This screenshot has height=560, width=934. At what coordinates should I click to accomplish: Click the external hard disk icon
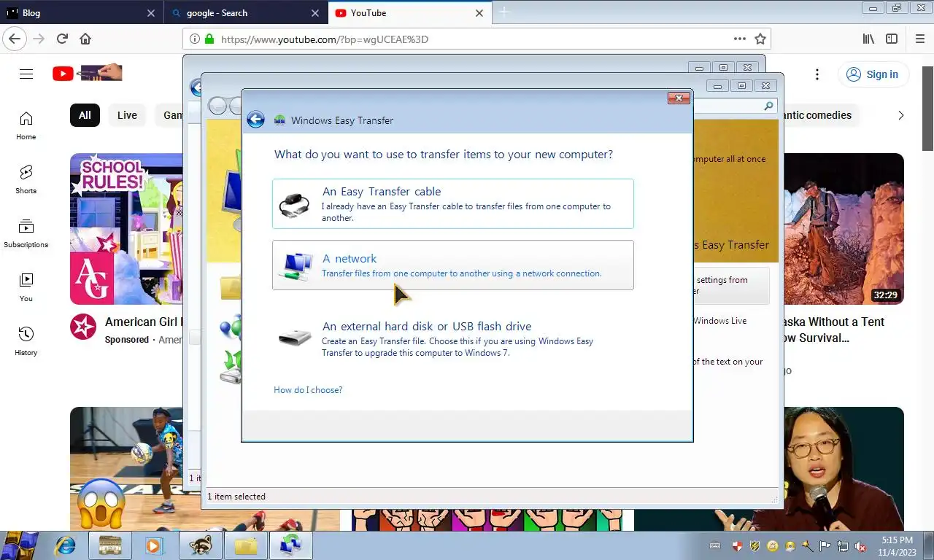click(294, 338)
